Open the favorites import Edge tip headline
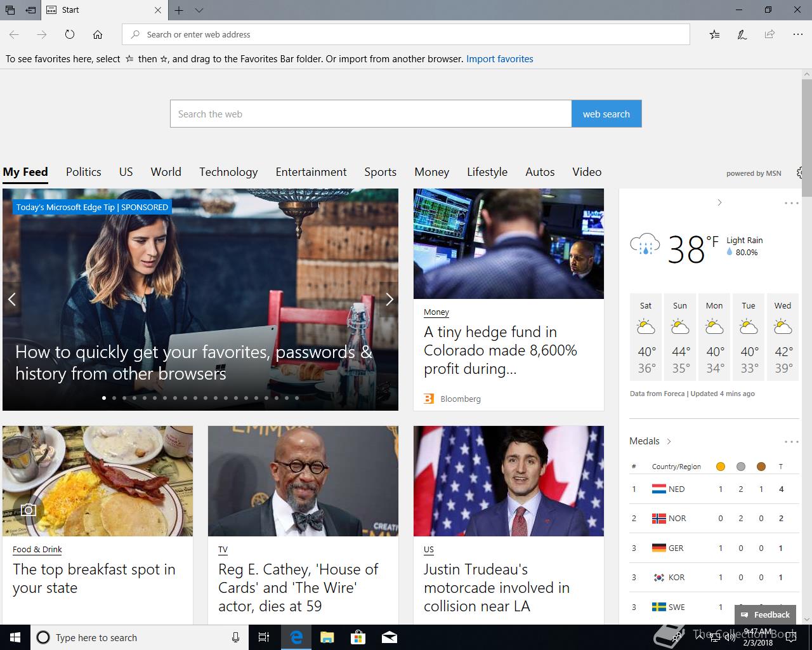Screen dimensions: 812x650 (193, 362)
